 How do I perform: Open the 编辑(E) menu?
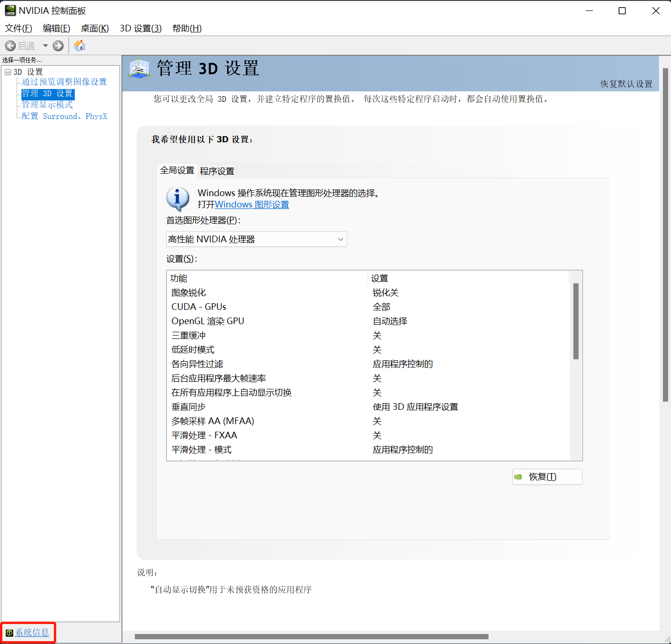click(56, 29)
